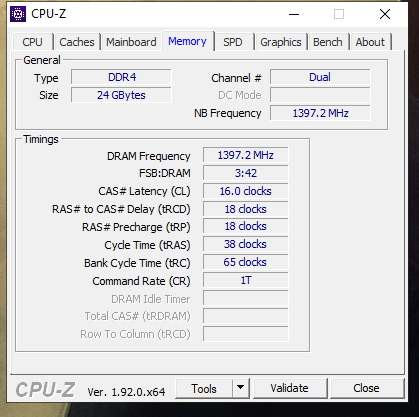Switch to the Graphics tab
419x417 pixels.
pos(281,42)
